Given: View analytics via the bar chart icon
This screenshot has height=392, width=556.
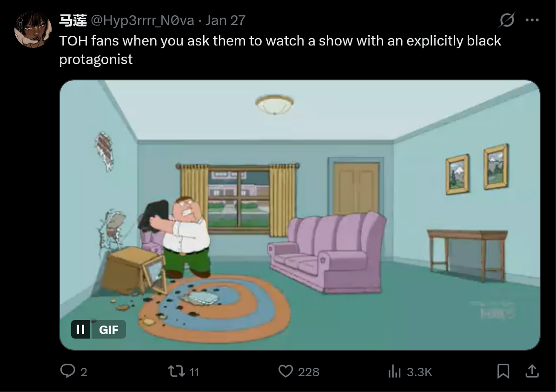Looking at the screenshot, I should point(394,371).
